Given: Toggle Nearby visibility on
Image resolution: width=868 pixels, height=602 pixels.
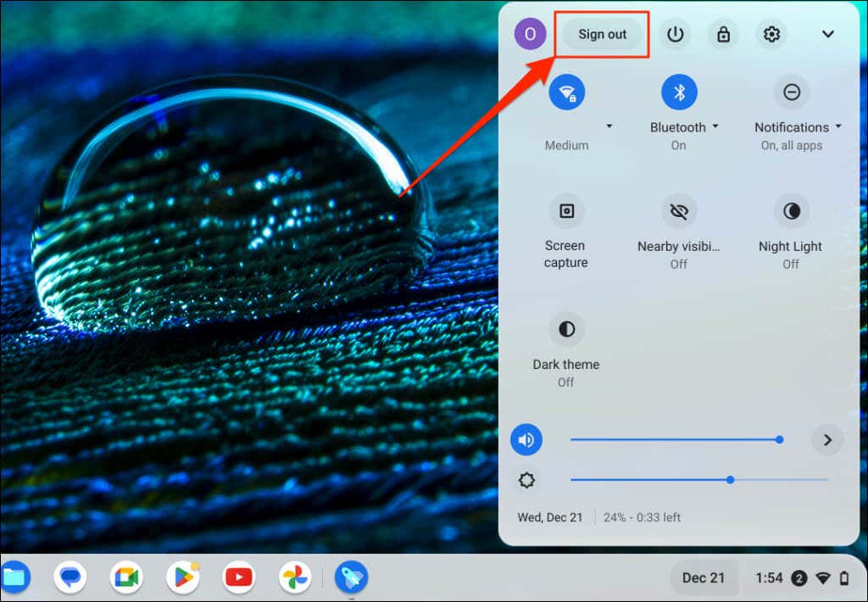Looking at the screenshot, I should pyautogui.click(x=679, y=211).
